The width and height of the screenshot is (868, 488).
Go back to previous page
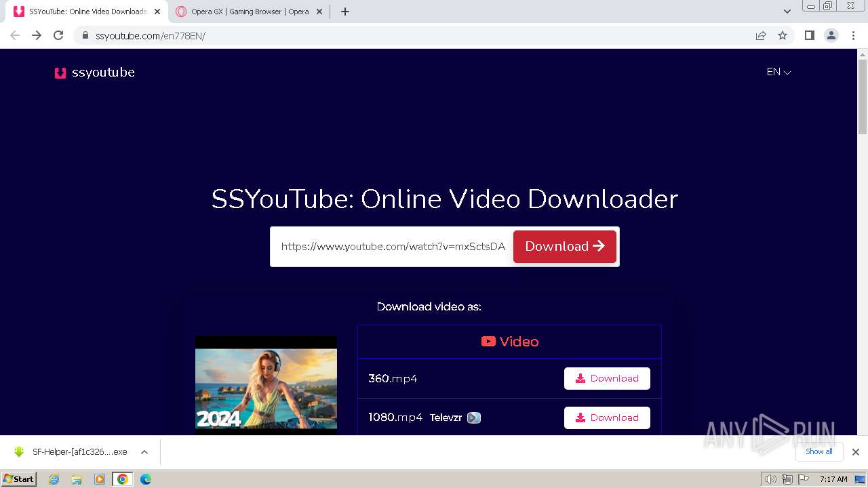[x=15, y=35]
